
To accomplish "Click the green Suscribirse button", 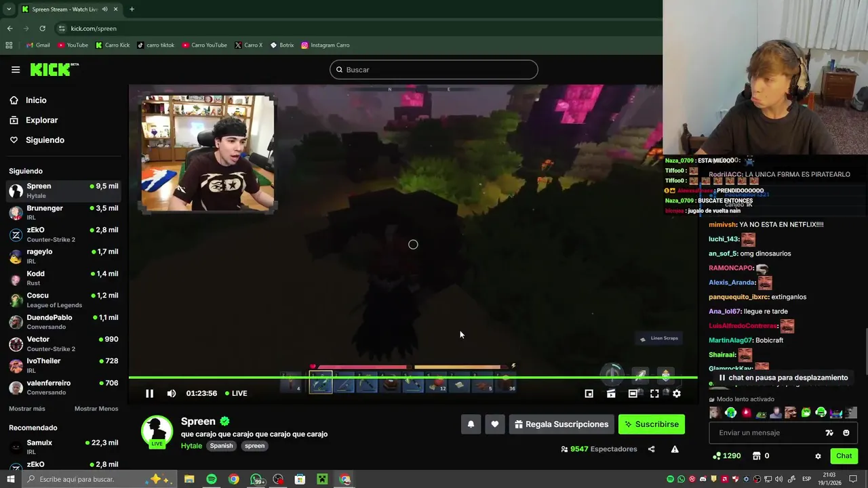I will pyautogui.click(x=652, y=424).
